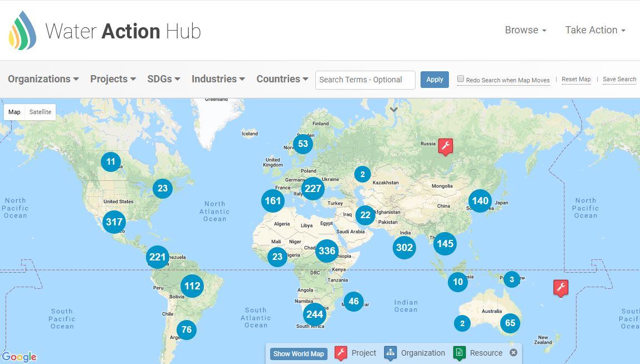Click the cluster marker labeled 2 in western Australia

462,323
